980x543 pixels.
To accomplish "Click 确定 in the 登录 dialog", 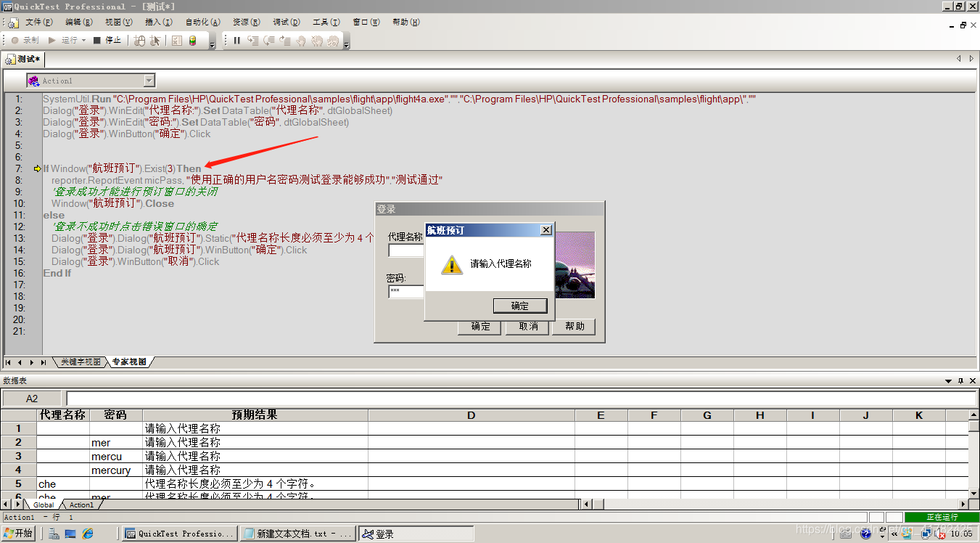I will [480, 327].
